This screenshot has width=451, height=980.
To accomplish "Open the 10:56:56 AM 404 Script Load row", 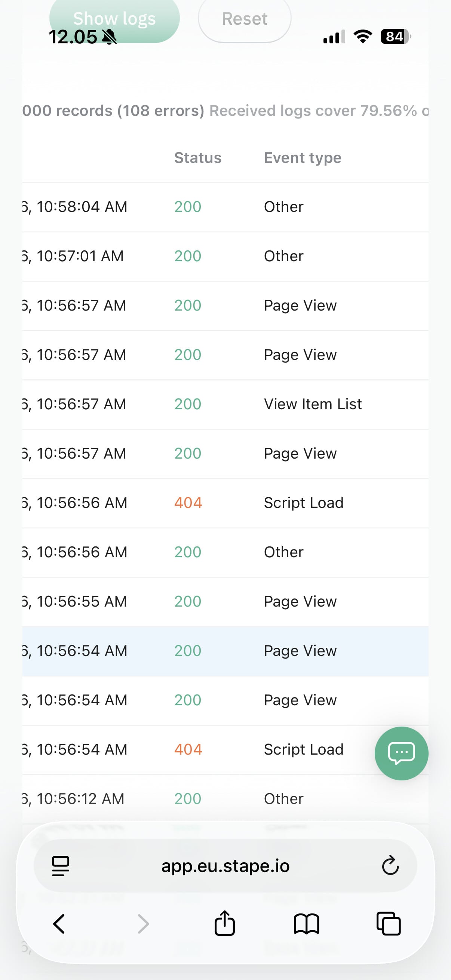I will pos(224,503).
